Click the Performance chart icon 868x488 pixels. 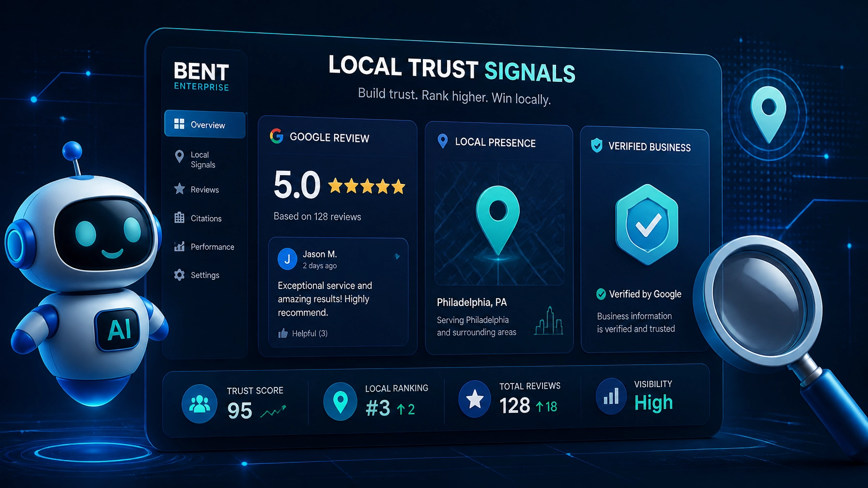(179, 246)
